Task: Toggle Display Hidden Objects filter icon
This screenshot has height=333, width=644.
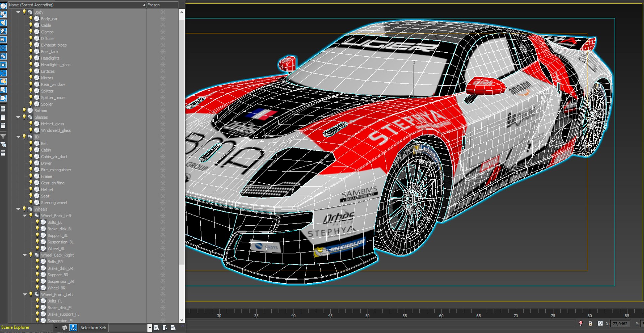Action: point(3,98)
